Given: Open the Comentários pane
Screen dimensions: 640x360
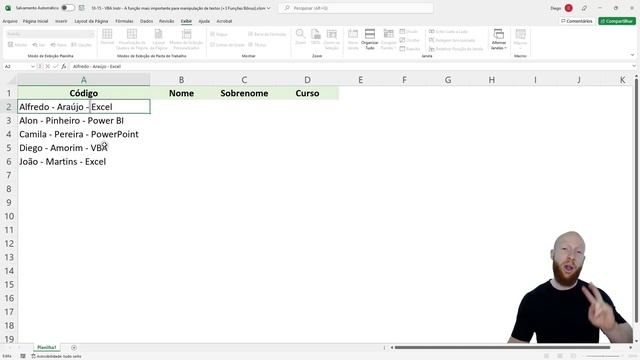Looking at the screenshot, I should [576, 21].
